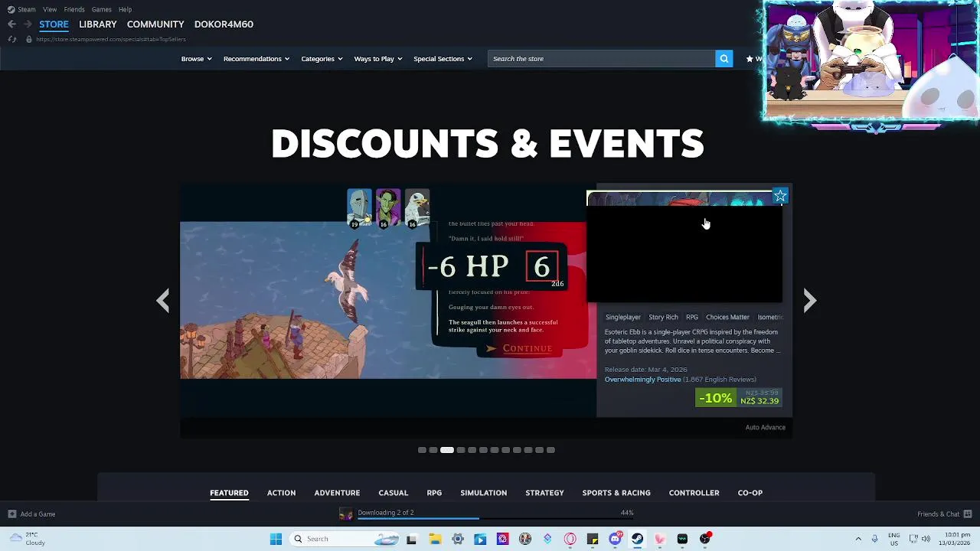980x551 pixels.
Task: Go forward with the forward arrow
Action: (x=28, y=24)
